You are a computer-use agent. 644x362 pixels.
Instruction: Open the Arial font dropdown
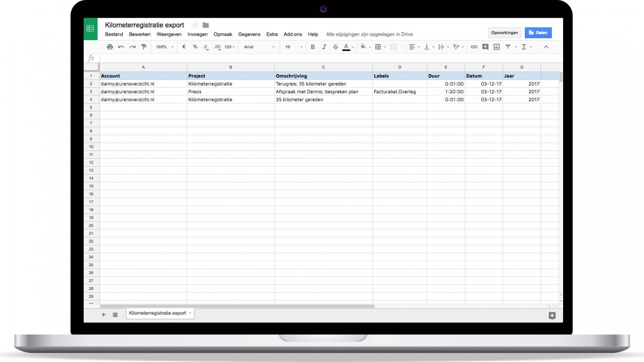click(x=259, y=47)
